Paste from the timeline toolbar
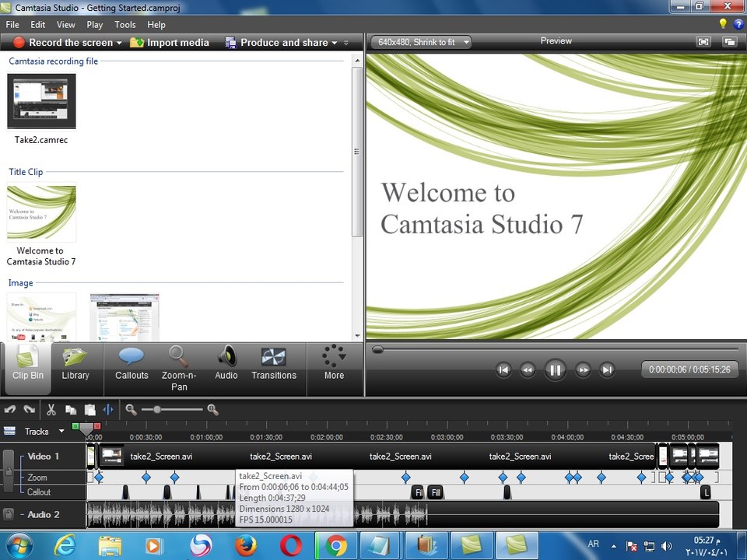Image resolution: width=747 pixels, height=560 pixels. [89, 410]
